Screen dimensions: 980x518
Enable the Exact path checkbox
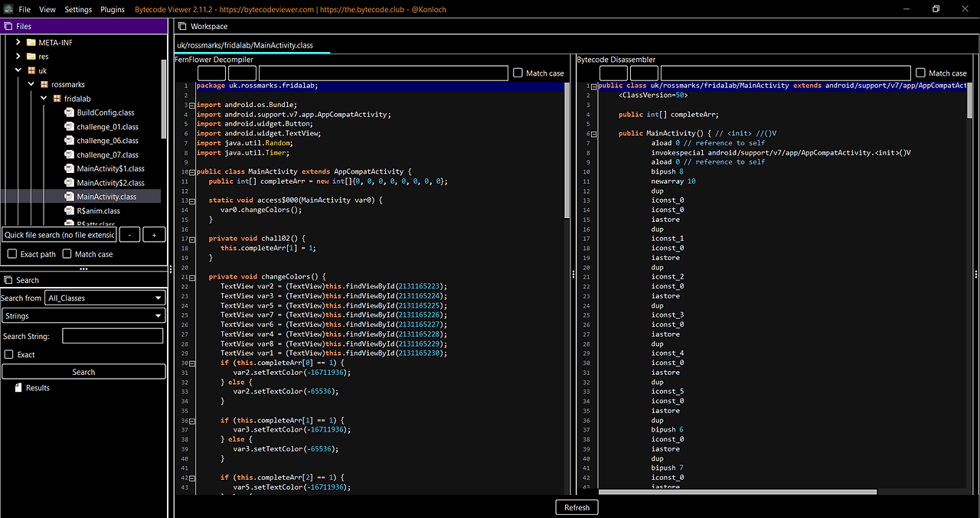tap(11, 254)
